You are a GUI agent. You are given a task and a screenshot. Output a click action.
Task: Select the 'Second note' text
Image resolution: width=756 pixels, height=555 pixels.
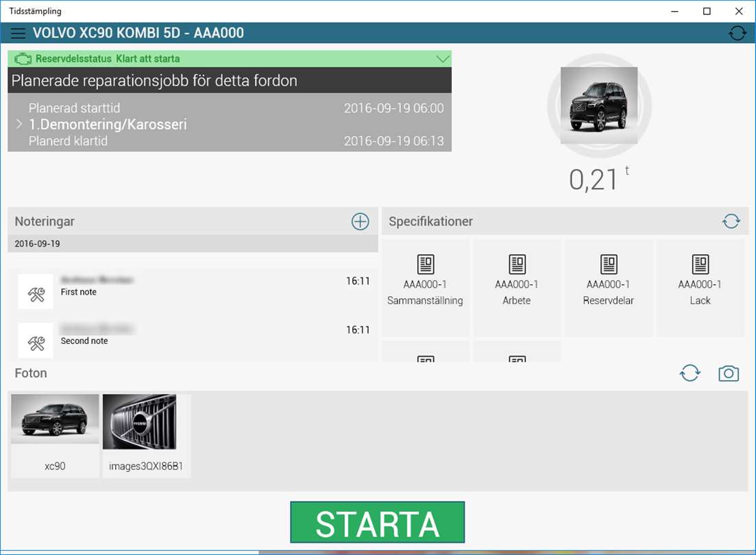pyautogui.click(x=84, y=341)
